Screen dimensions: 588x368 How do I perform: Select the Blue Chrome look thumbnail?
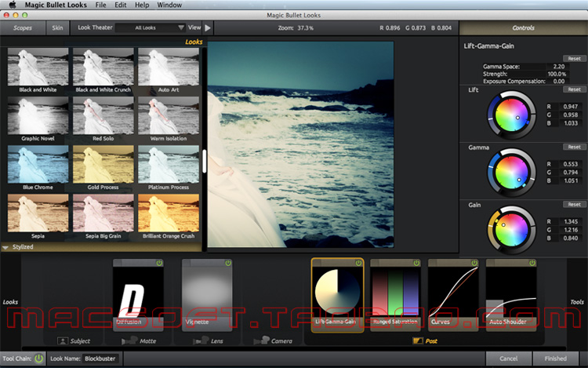[38, 164]
